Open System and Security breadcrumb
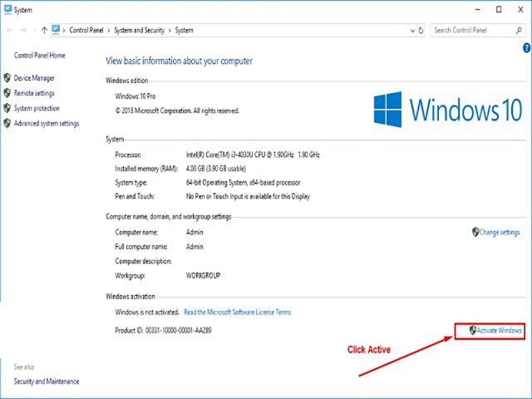The image size is (532, 399). (139, 30)
